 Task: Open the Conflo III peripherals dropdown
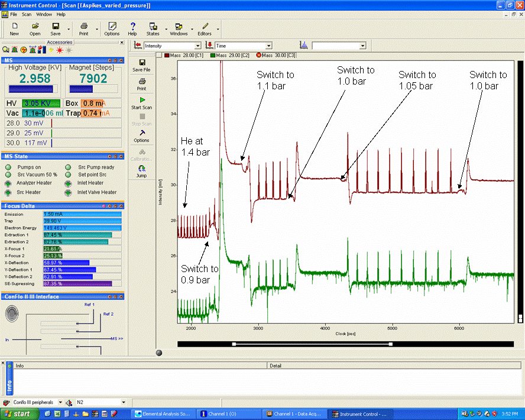coord(60,402)
